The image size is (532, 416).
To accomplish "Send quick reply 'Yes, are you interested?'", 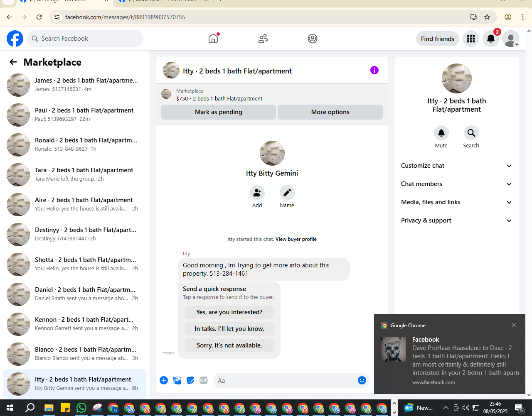I will (229, 312).
